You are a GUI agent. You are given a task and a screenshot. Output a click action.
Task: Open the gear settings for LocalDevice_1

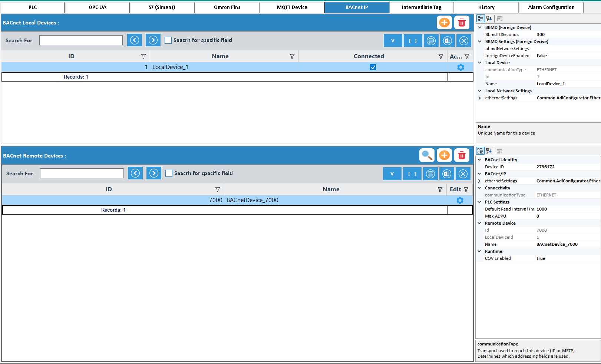pyautogui.click(x=460, y=67)
